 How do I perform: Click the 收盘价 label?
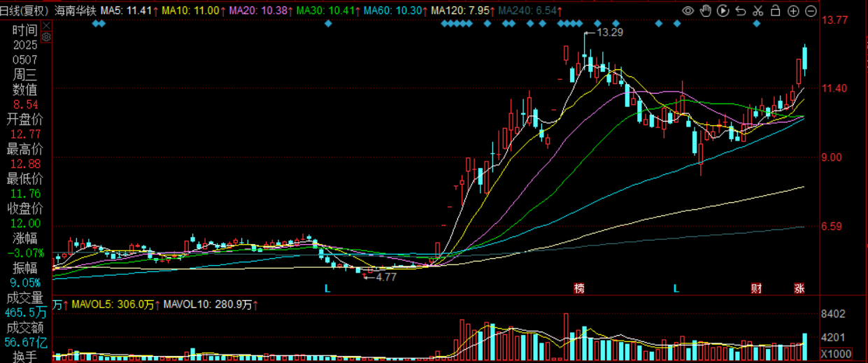tap(24, 208)
